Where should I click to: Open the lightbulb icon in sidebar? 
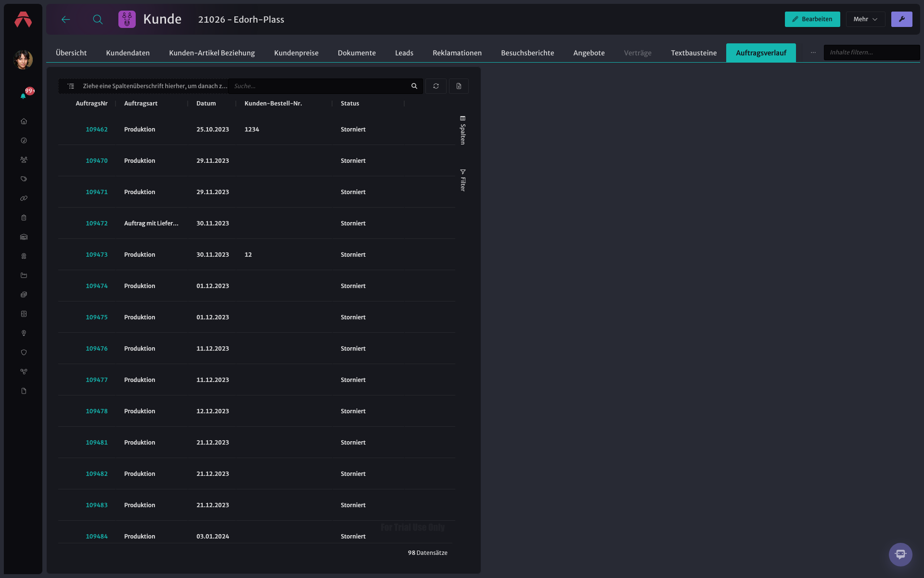click(x=24, y=333)
